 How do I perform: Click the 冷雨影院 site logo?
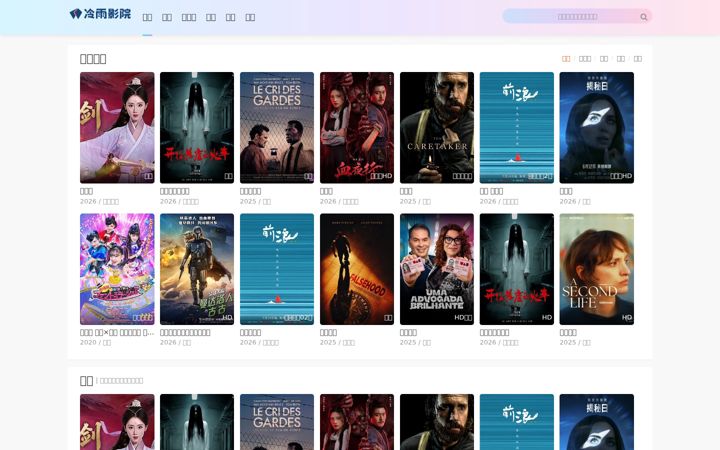(100, 14)
